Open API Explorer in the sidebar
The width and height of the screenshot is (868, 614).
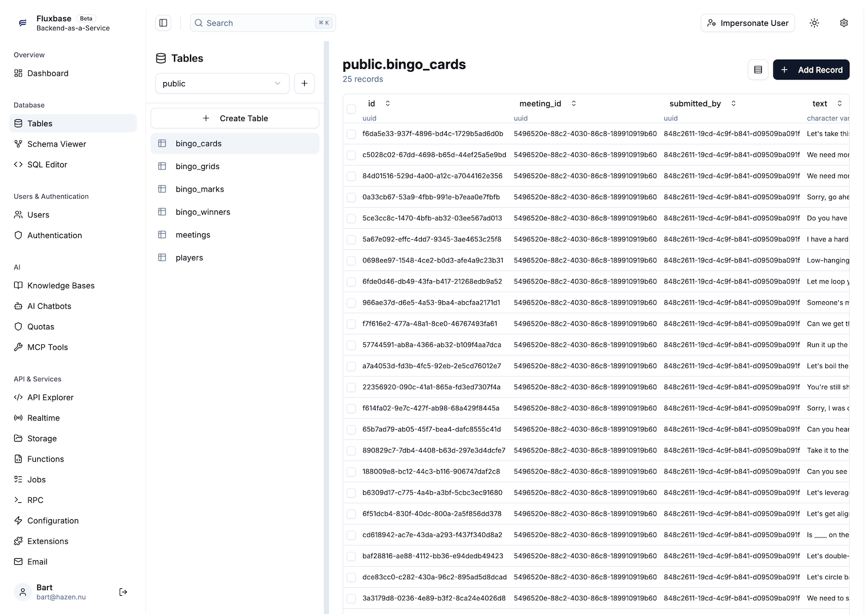(x=73, y=397)
